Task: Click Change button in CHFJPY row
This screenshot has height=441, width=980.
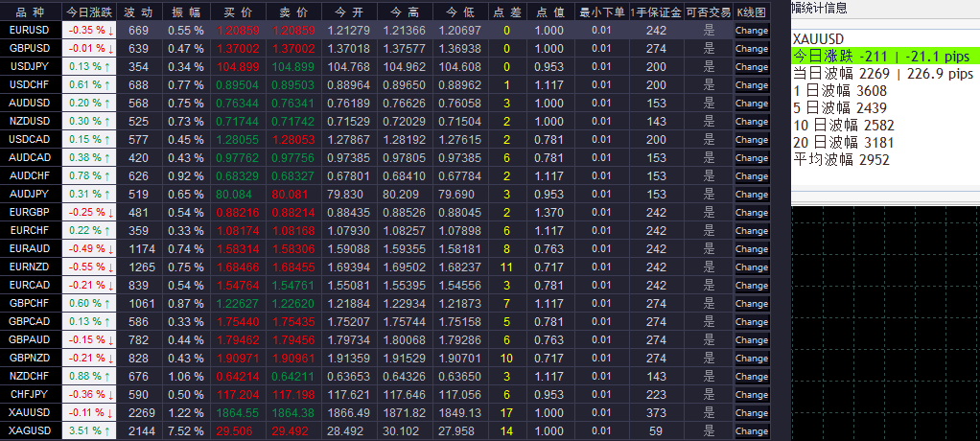Action: pos(752,395)
